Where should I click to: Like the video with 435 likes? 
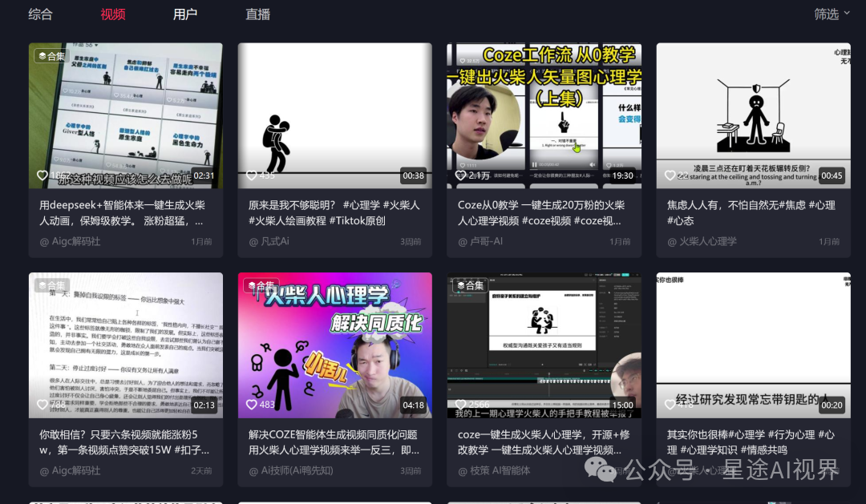pos(251,175)
